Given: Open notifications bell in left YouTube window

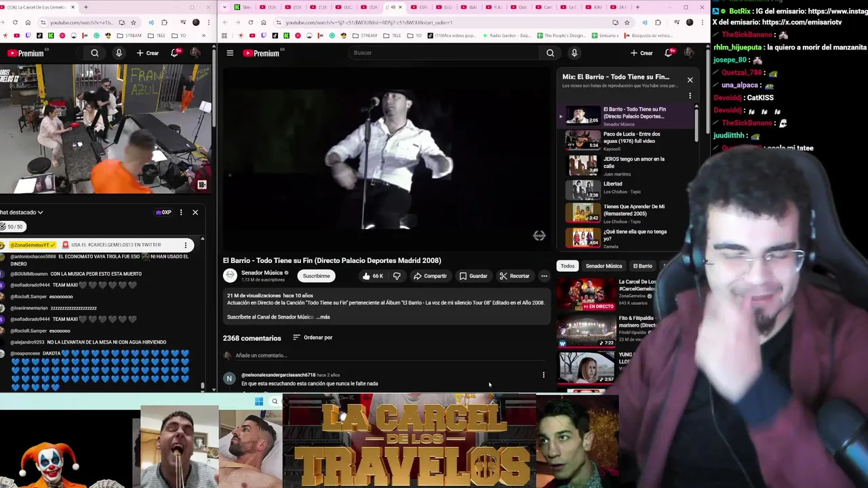Looking at the screenshot, I should (174, 53).
